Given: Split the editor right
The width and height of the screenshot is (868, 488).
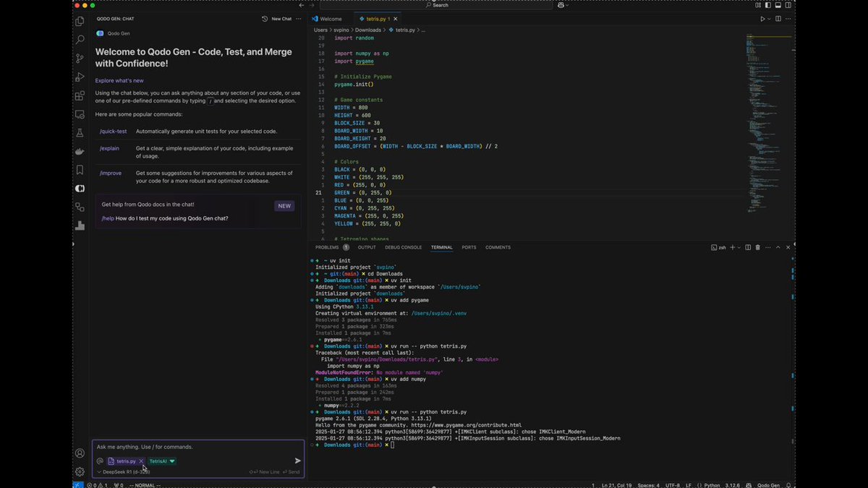Looking at the screenshot, I should [778, 19].
